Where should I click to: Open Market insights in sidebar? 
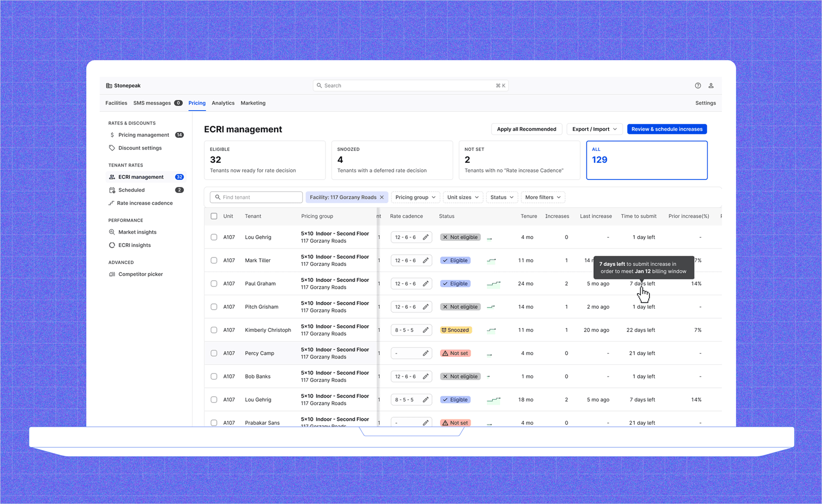click(137, 232)
